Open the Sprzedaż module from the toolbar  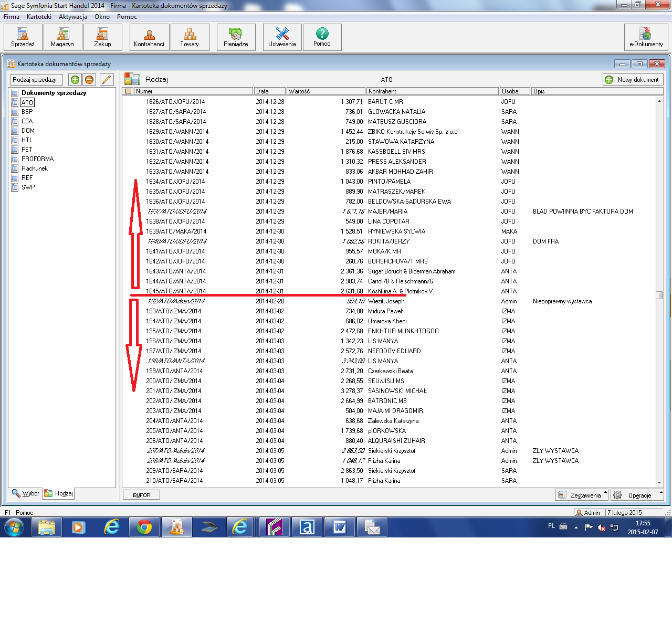(x=23, y=37)
